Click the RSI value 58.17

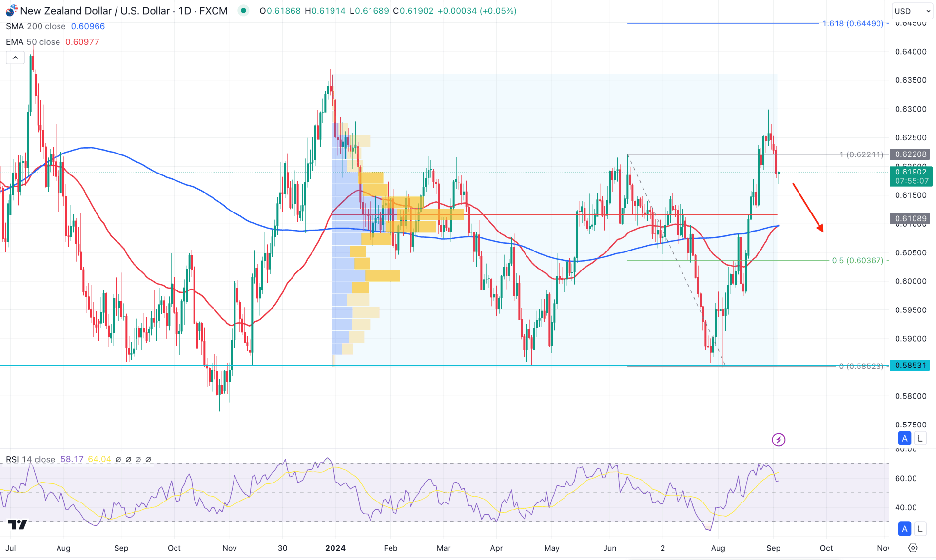click(x=72, y=459)
